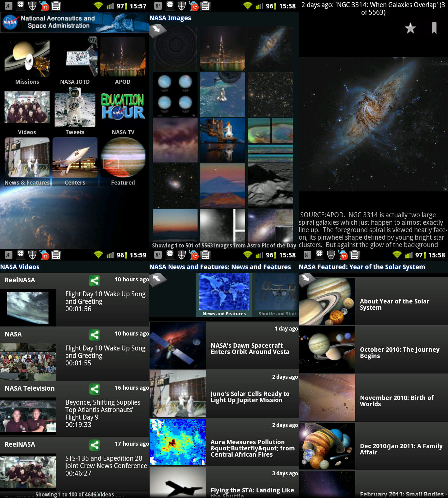Share the STS-135 news conference video
448x498 pixels.
(95, 445)
